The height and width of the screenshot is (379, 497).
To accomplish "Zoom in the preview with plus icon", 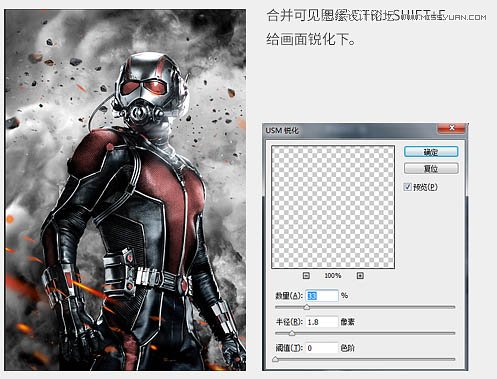I will click(360, 276).
